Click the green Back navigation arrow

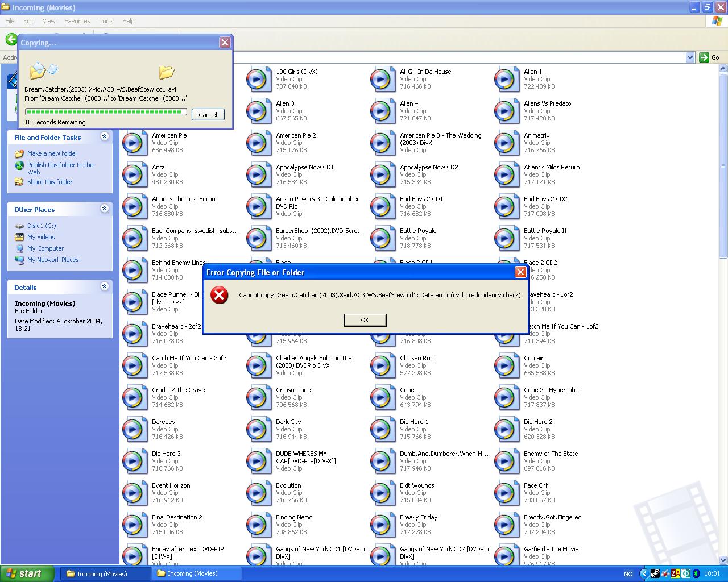point(11,39)
